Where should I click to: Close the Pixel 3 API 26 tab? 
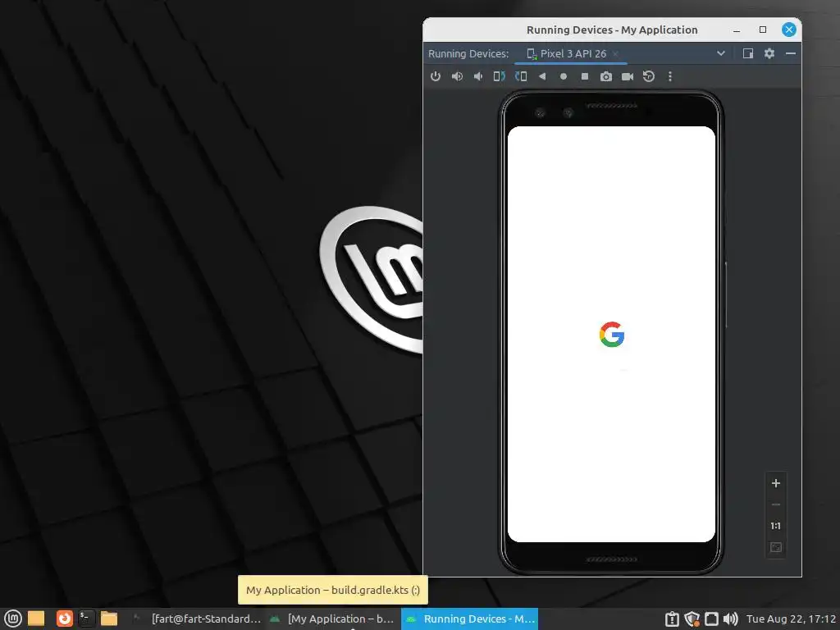615,53
